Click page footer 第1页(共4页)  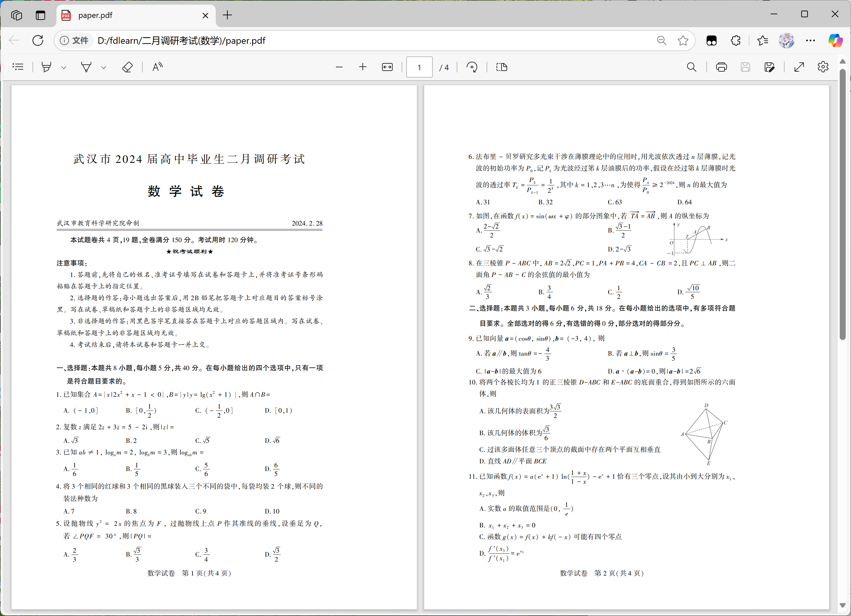206,573
